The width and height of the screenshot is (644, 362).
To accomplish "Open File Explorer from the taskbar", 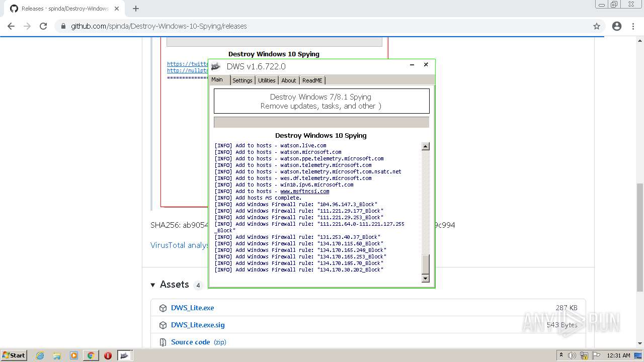I will (x=57, y=355).
